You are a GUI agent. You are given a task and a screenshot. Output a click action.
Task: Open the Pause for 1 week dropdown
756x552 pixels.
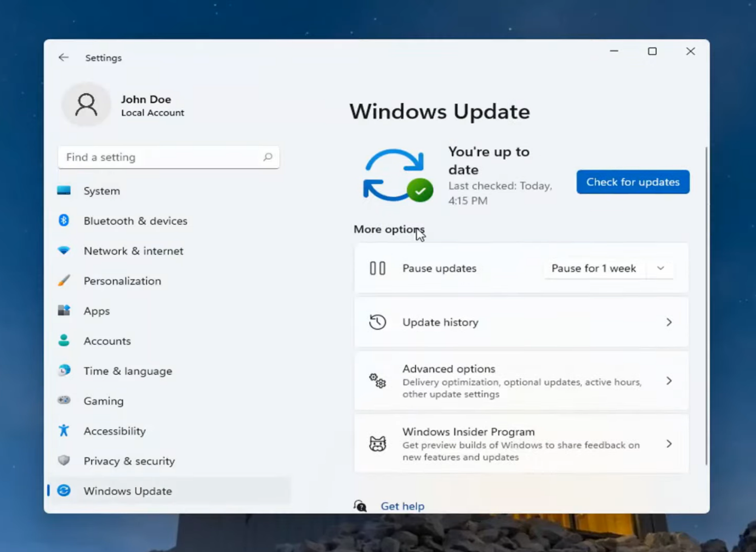pos(609,268)
